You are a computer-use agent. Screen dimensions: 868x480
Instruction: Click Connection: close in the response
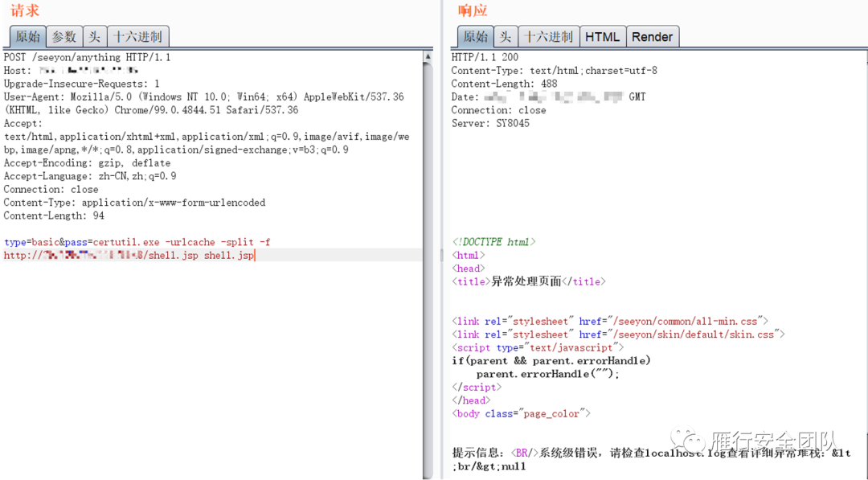[x=499, y=110]
